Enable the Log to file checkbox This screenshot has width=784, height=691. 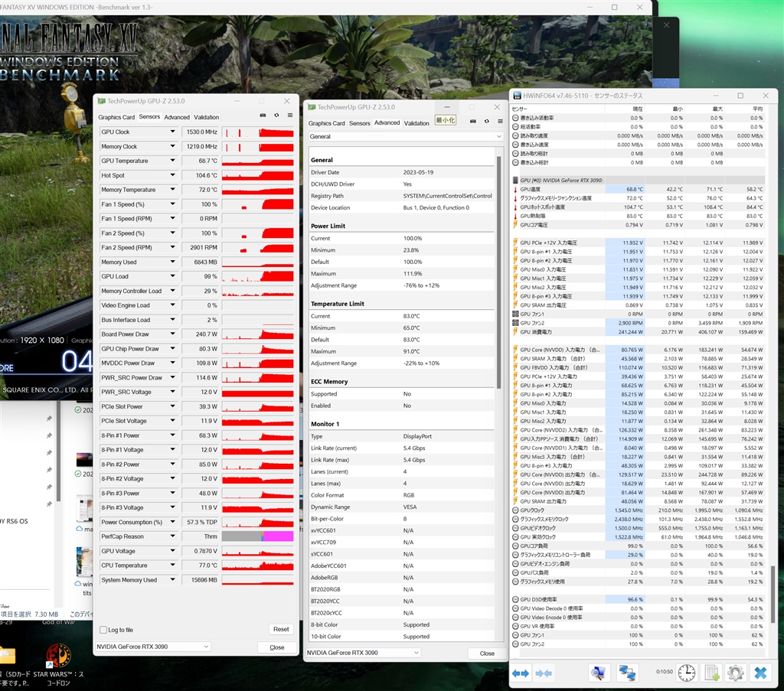[x=103, y=630]
